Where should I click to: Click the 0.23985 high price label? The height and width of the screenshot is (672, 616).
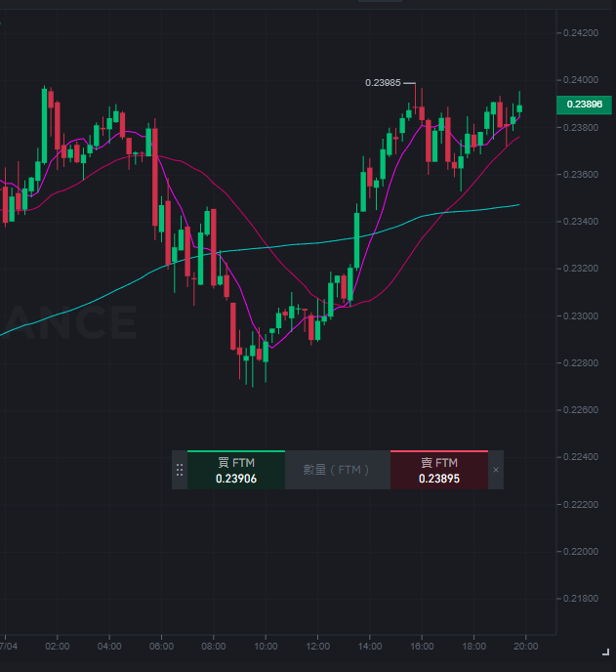pos(383,83)
